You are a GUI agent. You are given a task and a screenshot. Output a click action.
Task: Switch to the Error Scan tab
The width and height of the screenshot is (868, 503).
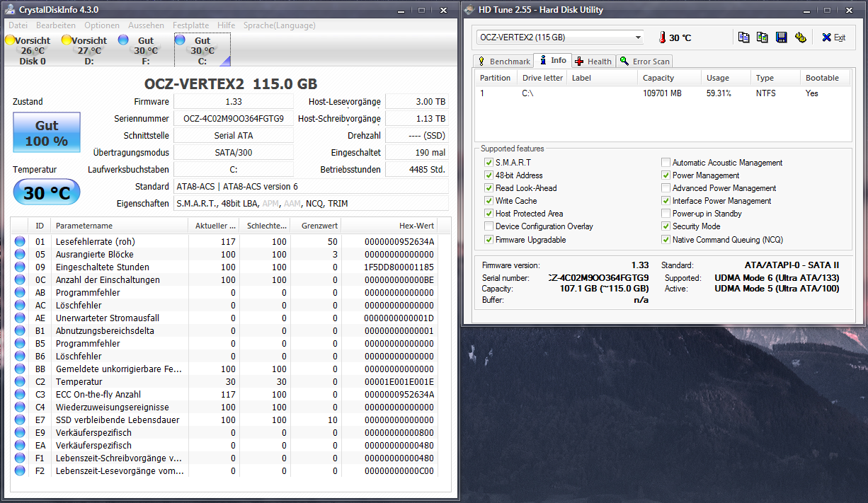tap(644, 62)
